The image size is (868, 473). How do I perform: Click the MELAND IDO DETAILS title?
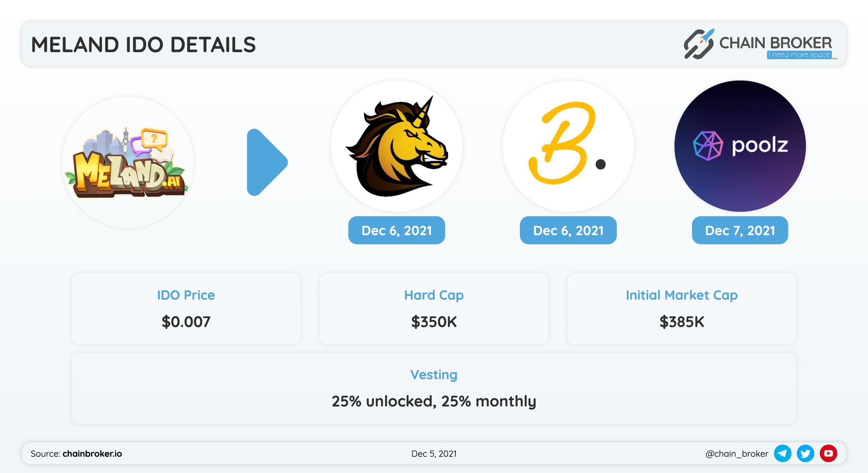click(x=143, y=44)
